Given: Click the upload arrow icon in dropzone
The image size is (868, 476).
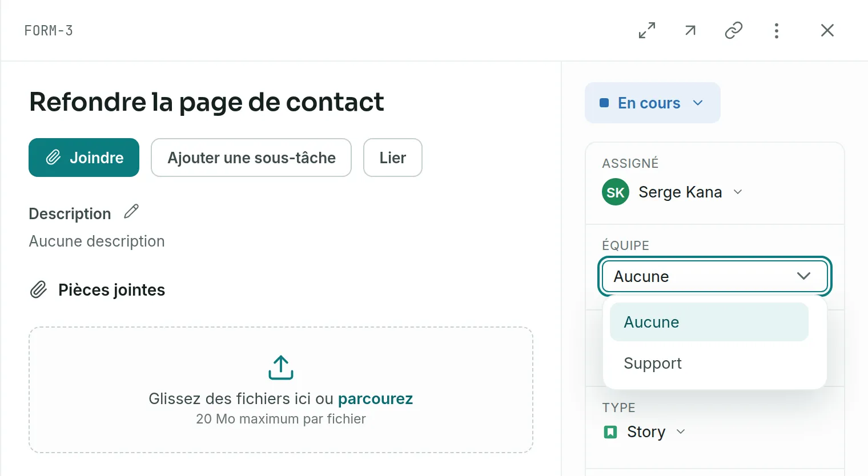Looking at the screenshot, I should coord(281,368).
